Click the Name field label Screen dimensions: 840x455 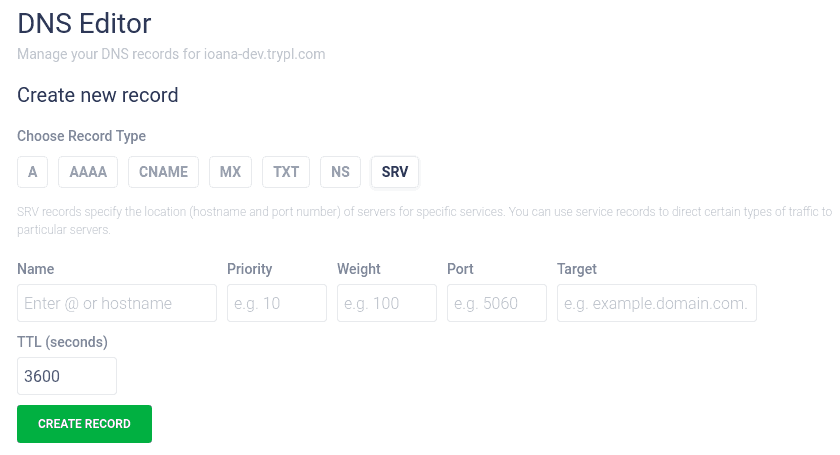click(35, 269)
